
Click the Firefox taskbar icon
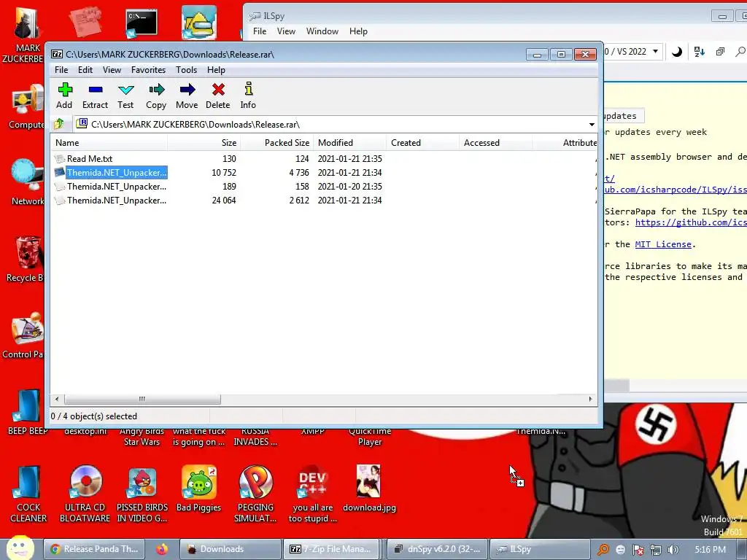pyautogui.click(x=162, y=549)
